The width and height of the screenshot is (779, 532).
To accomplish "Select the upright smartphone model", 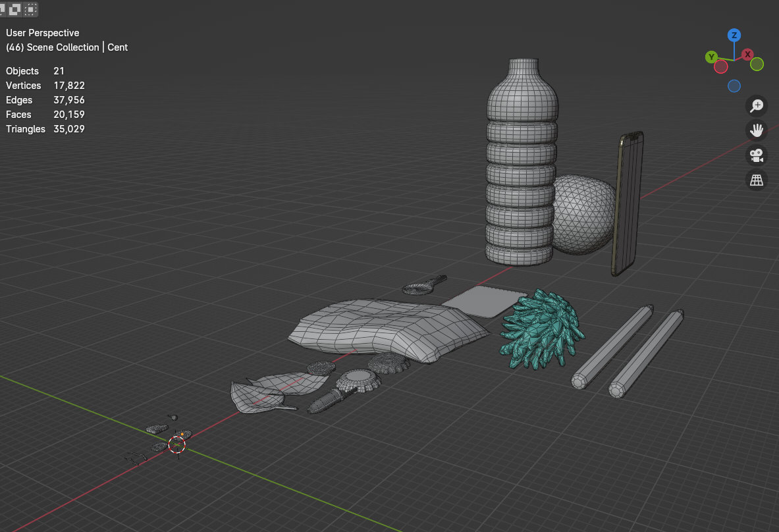I will coord(628,203).
